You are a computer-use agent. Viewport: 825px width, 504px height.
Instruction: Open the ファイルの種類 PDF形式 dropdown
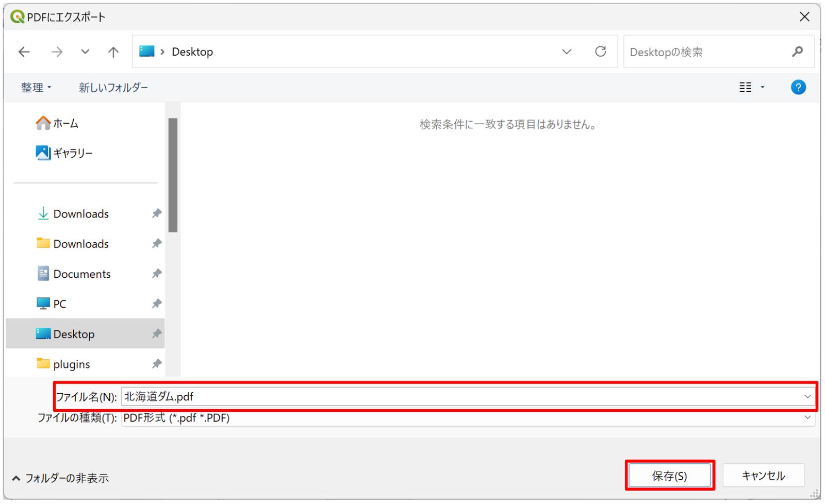pyautogui.click(x=468, y=418)
